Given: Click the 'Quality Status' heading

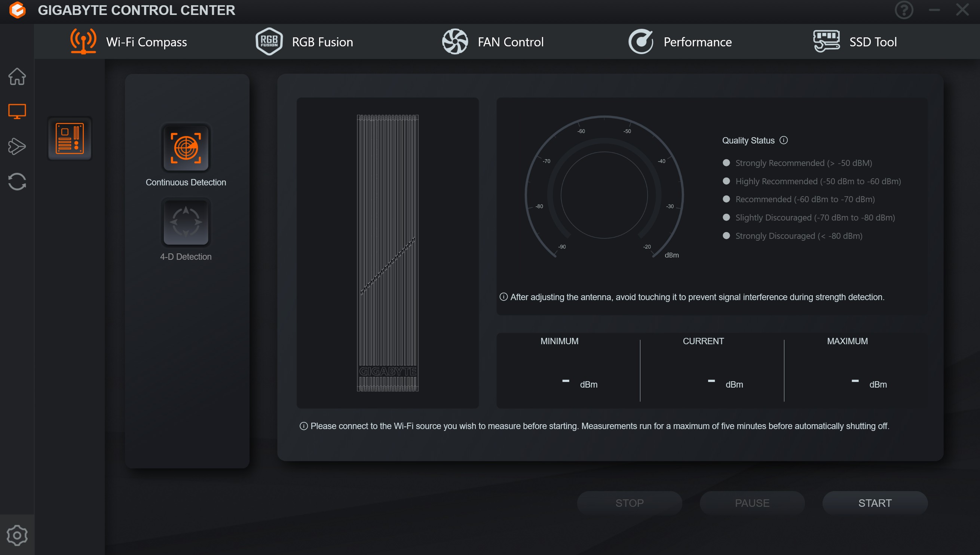Looking at the screenshot, I should pos(748,140).
